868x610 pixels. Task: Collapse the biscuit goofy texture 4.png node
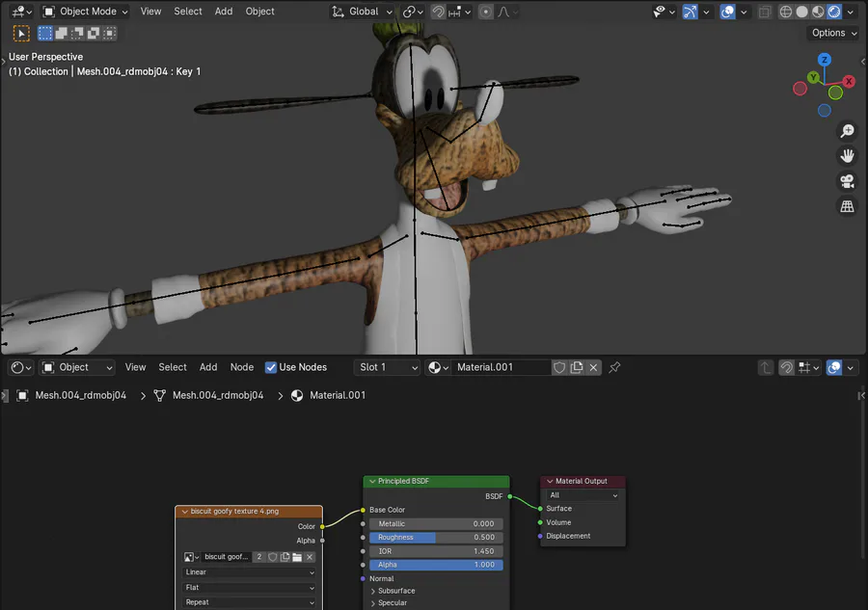[x=185, y=512]
